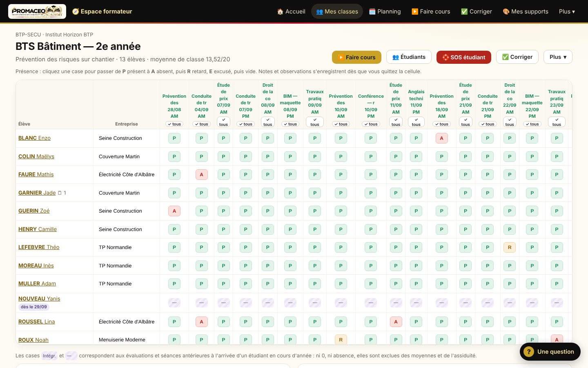Click the "dès le 29/09" badge
Screen dimensions: 588x368
(34, 307)
